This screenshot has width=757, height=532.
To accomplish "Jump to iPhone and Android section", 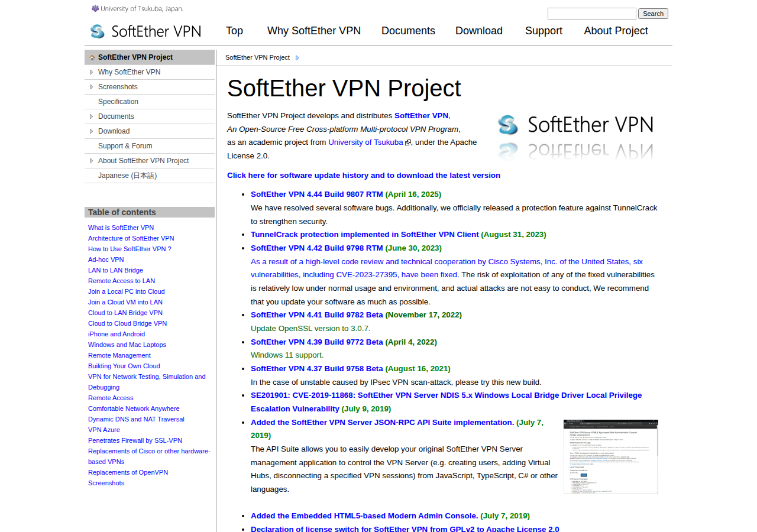I will pos(117,334).
